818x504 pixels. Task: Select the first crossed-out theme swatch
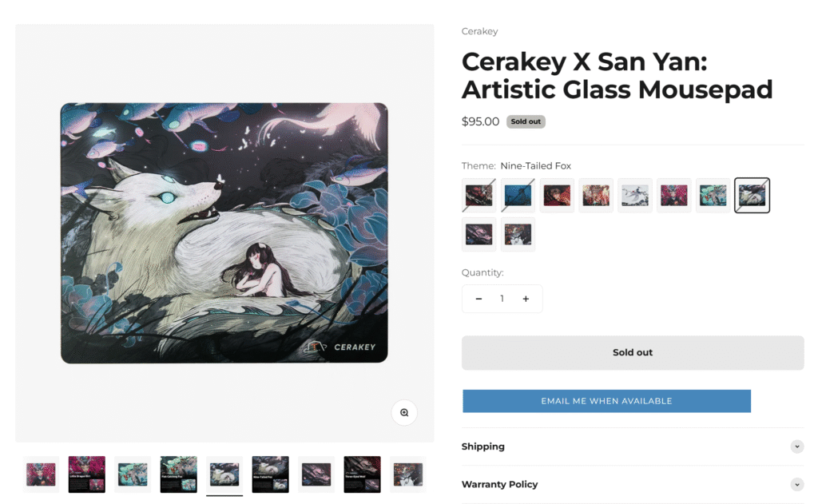[x=478, y=195]
